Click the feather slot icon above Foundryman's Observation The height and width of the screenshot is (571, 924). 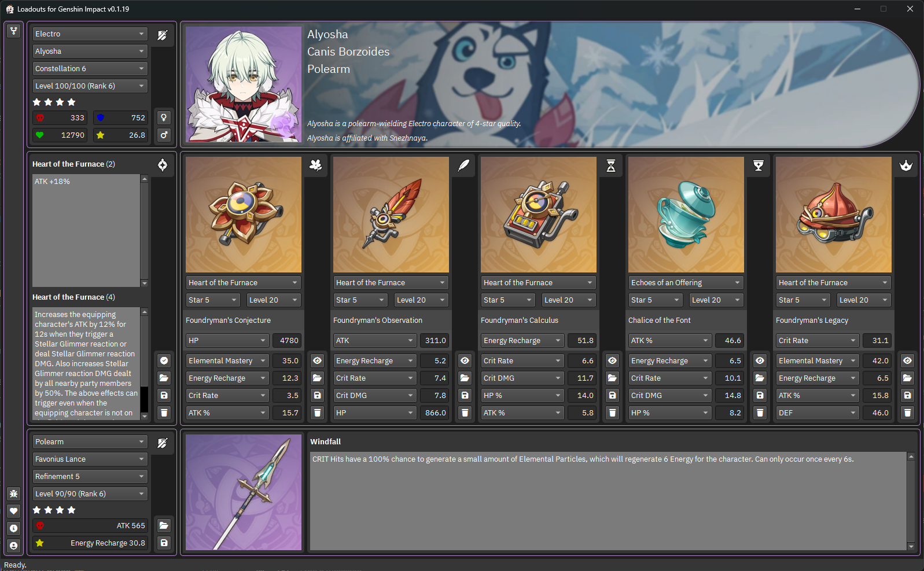(463, 165)
